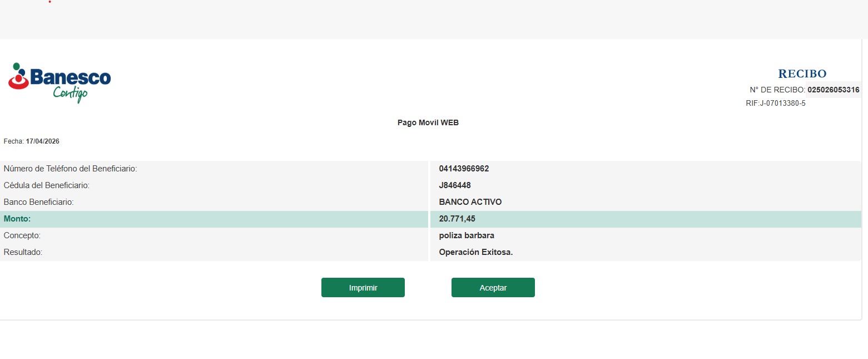Click the Banesco Contigo logo

[x=59, y=82]
